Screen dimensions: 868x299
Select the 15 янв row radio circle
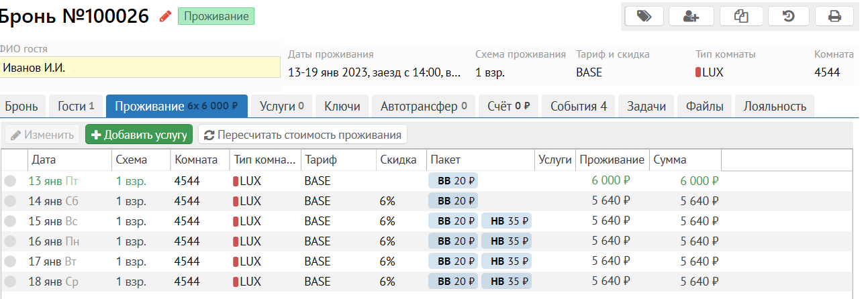tap(10, 221)
